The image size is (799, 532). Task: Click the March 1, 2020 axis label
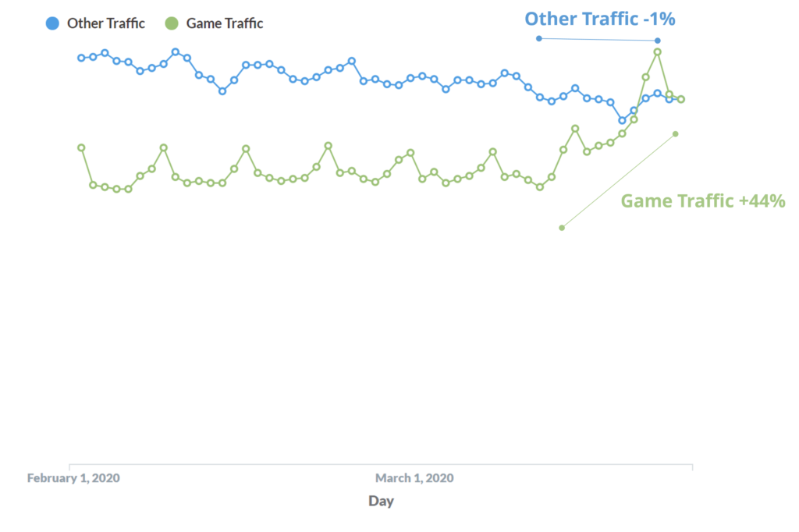tap(414, 478)
